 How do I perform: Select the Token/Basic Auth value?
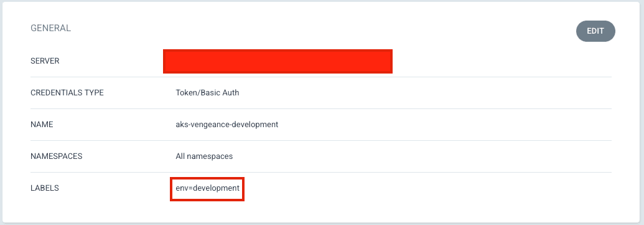pos(207,92)
